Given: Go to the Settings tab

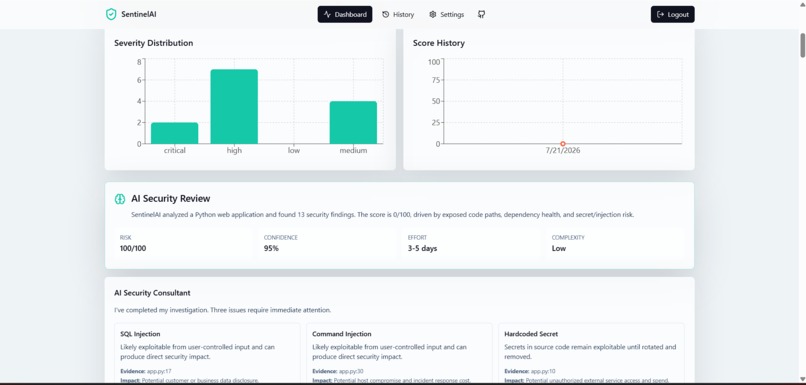Looking at the screenshot, I should click(x=446, y=14).
